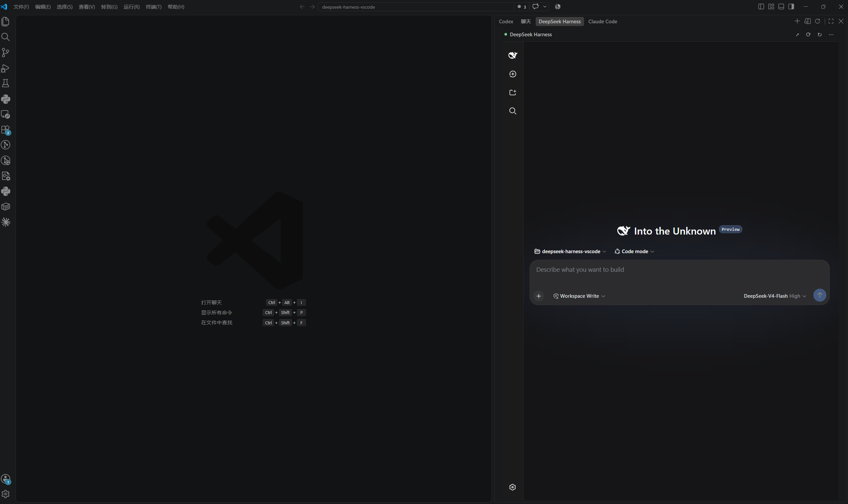Screen dimensions: 848x504
Task: Open the C++ file with gear icon
Action: tap(5, 176)
